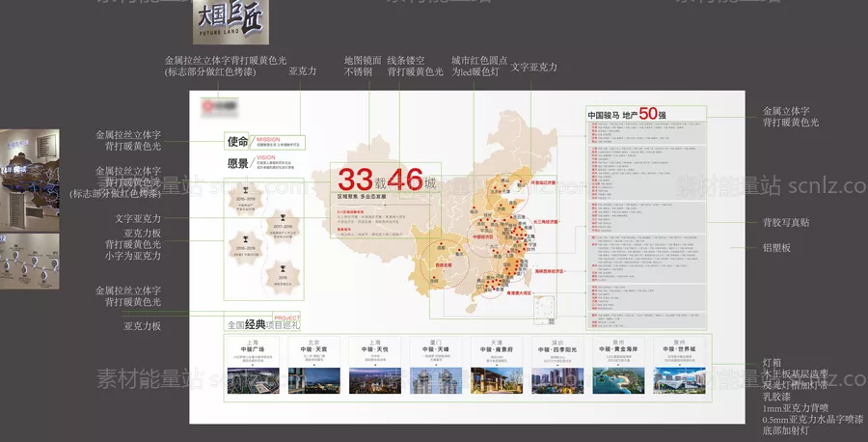Select the 中骏·雍景府 project title
The image size is (868, 442).
pyautogui.click(x=497, y=349)
